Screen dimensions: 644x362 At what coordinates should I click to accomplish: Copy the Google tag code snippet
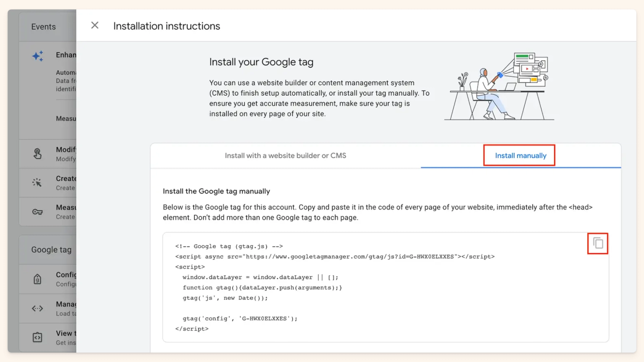[x=598, y=243]
